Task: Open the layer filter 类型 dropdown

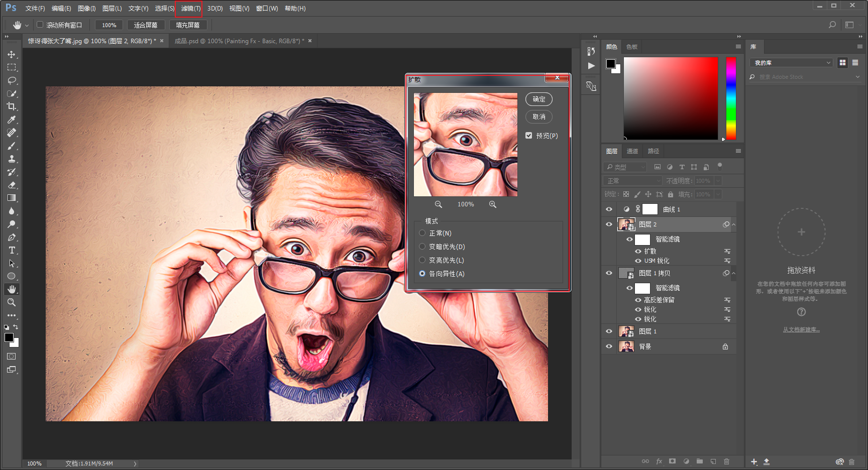Action: (625, 167)
